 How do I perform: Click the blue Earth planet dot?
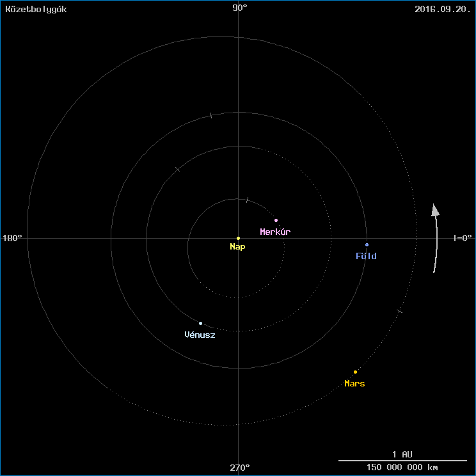367,244
